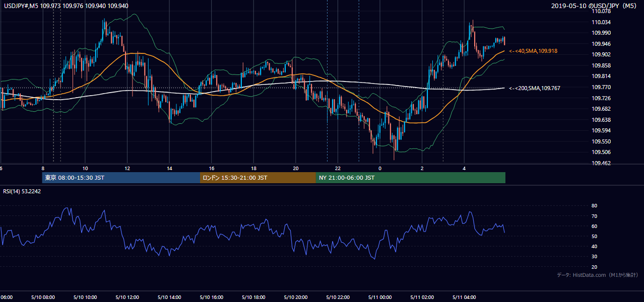Click the 109.506 price axis label
644x302 pixels.
point(602,152)
